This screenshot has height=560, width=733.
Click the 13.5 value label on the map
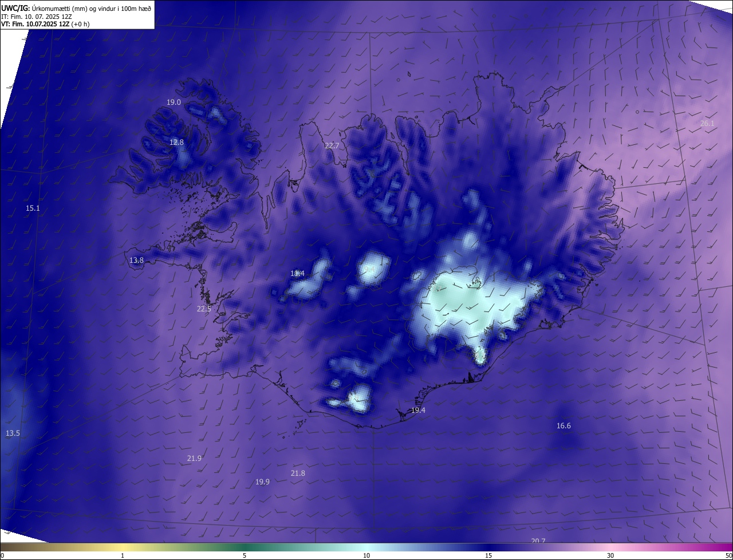click(x=13, y=433)
